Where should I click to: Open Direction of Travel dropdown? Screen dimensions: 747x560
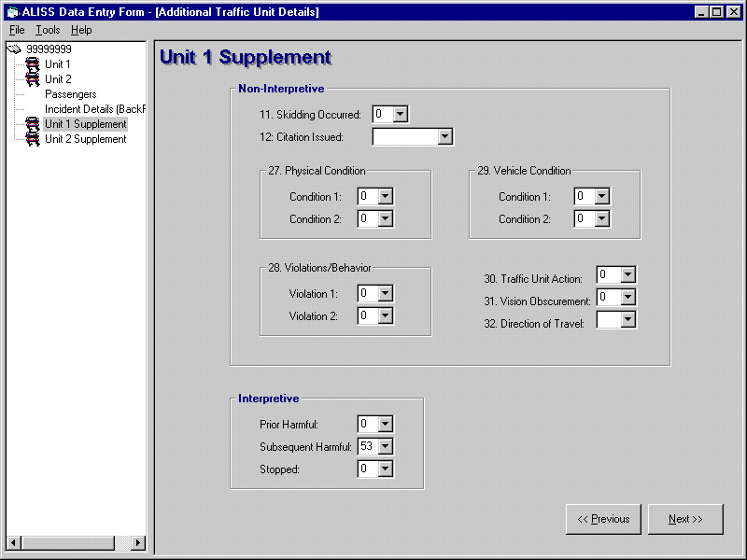tap(628, 319)
